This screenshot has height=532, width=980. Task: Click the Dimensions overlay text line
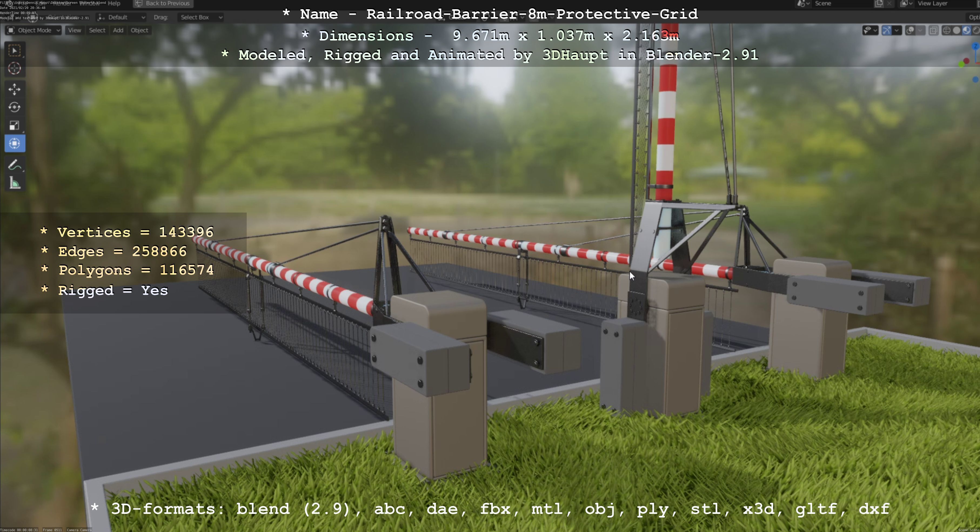490,36
